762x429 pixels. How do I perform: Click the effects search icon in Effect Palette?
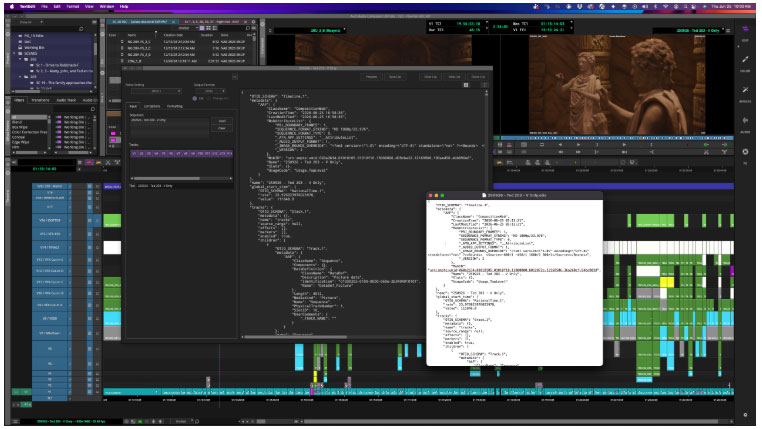pos(92,109)
